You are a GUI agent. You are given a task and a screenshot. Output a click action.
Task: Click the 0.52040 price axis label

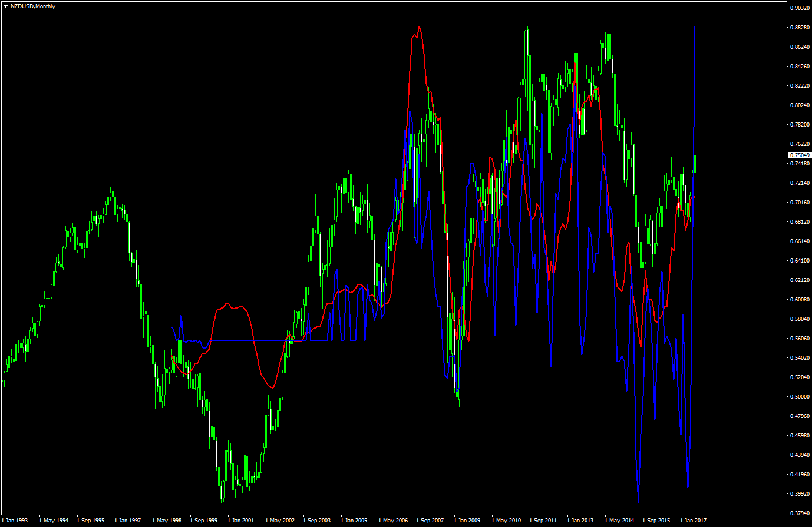[800, 377]
